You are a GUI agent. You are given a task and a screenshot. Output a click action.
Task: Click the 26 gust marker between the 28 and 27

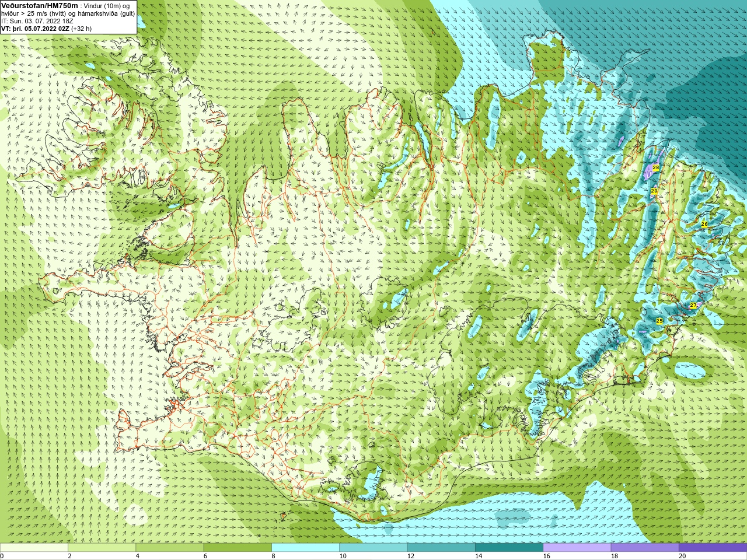click(704, 224)
